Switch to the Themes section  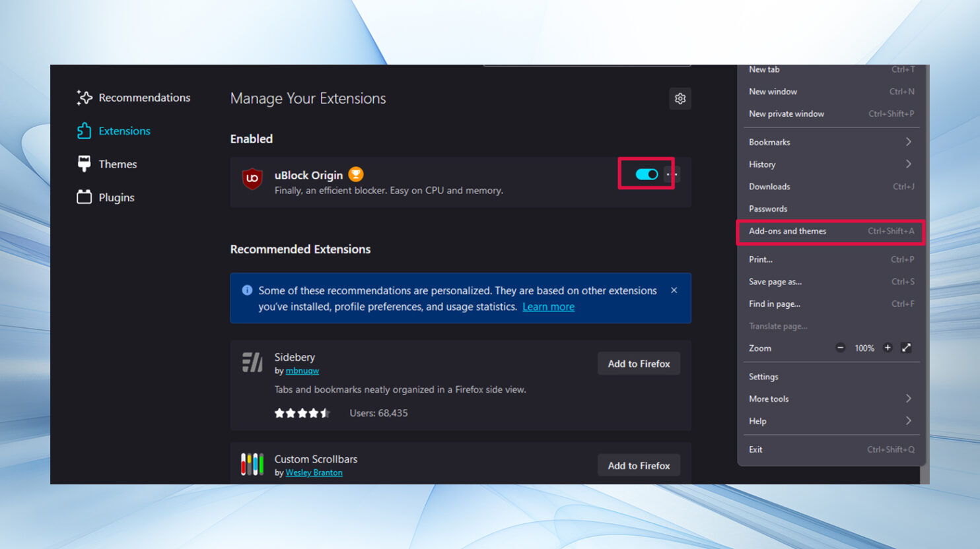(117, 164)
